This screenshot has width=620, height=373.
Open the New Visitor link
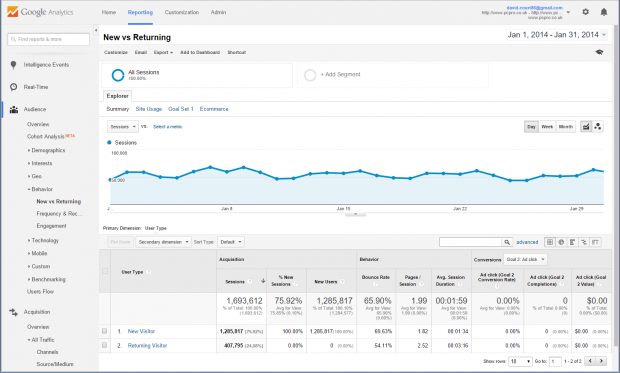coord(141,331)
